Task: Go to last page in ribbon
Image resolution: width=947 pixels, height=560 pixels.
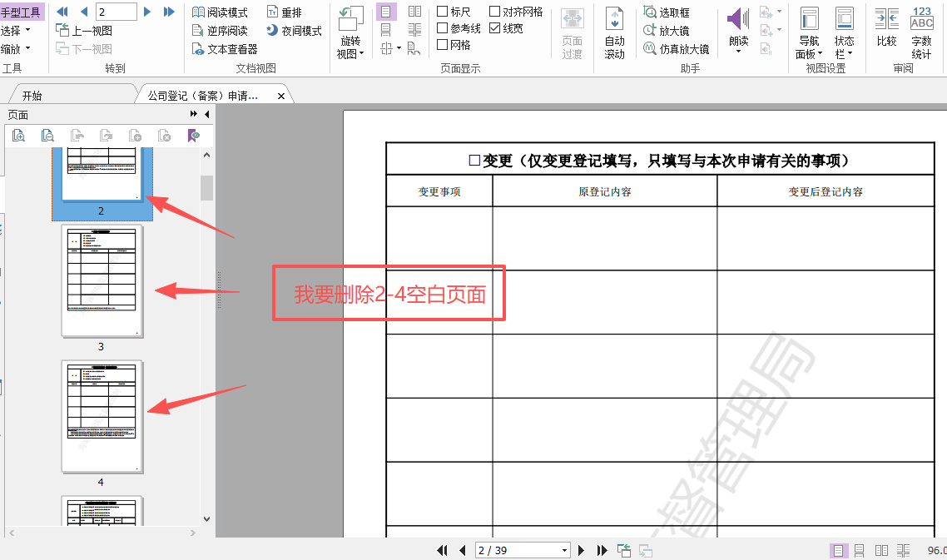Action: pyautogui.click(x=169, y=12)
